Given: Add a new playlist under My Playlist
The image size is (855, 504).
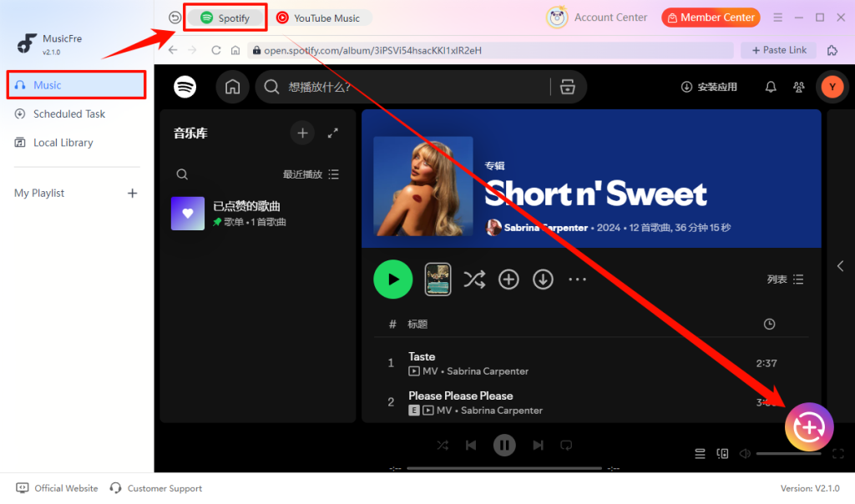Looking at the screenshot, I should point(132,193).
